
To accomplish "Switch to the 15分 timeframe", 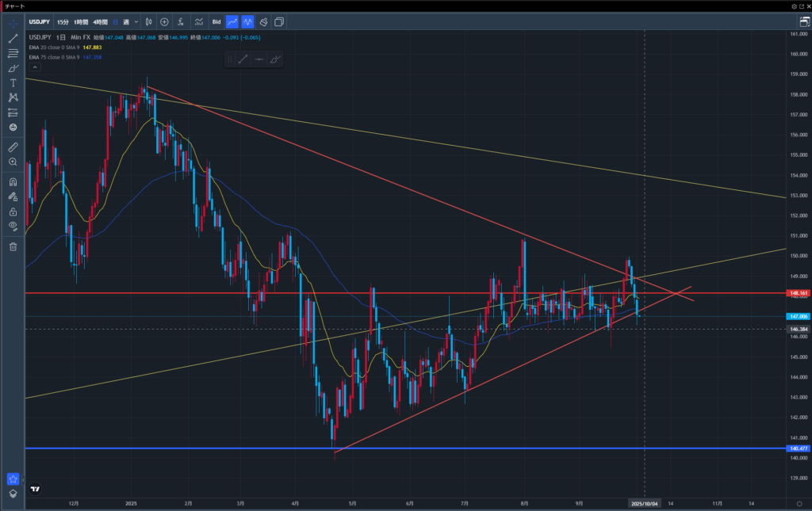I will pos(63,22).
